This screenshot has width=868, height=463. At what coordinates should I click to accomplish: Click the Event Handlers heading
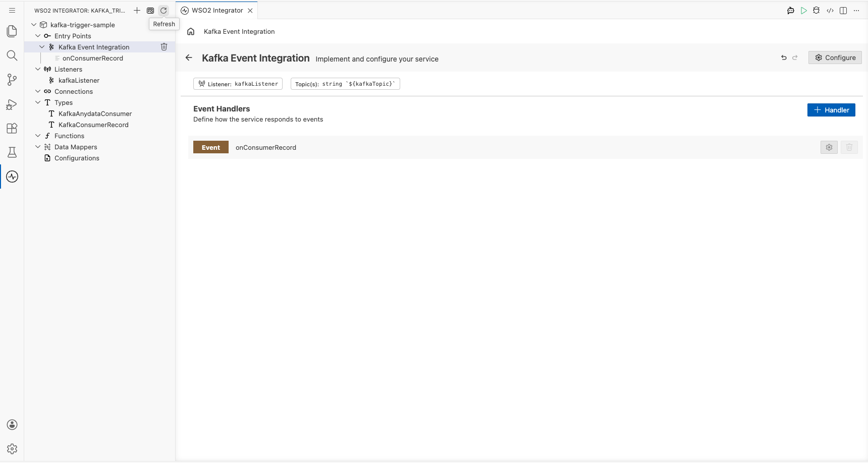click(222, 109)
